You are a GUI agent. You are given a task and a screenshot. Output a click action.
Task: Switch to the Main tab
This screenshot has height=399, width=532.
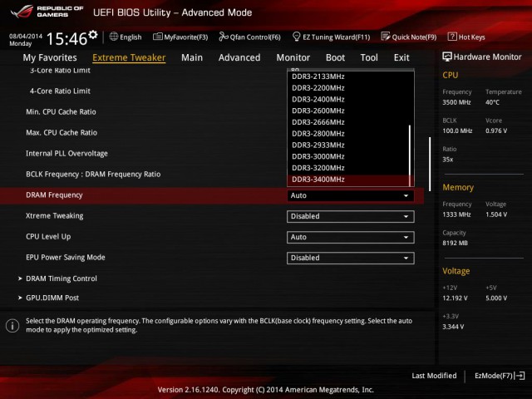tap(192, 57)
